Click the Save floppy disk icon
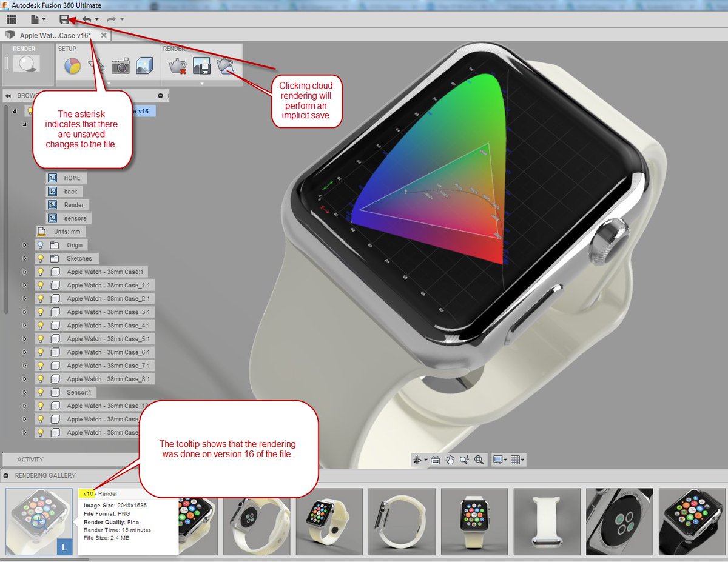The image size is (728, 562). (x=64, y=19)
